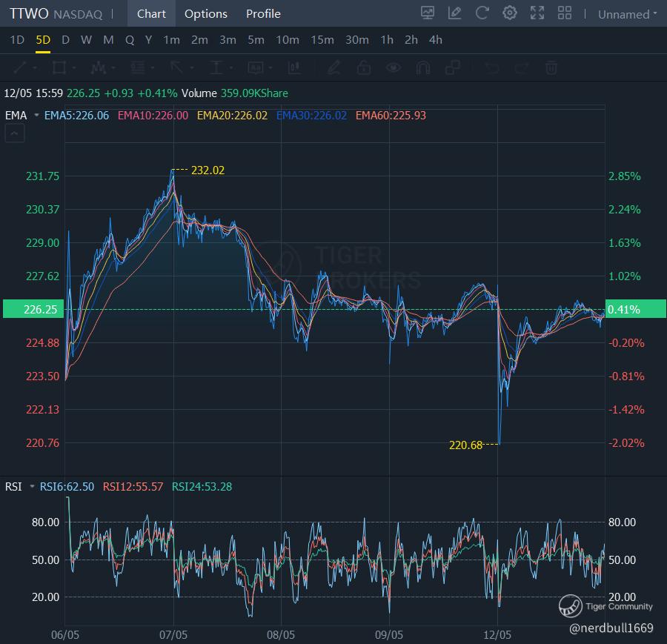Switch to the Profile tab

click(263, 13)
